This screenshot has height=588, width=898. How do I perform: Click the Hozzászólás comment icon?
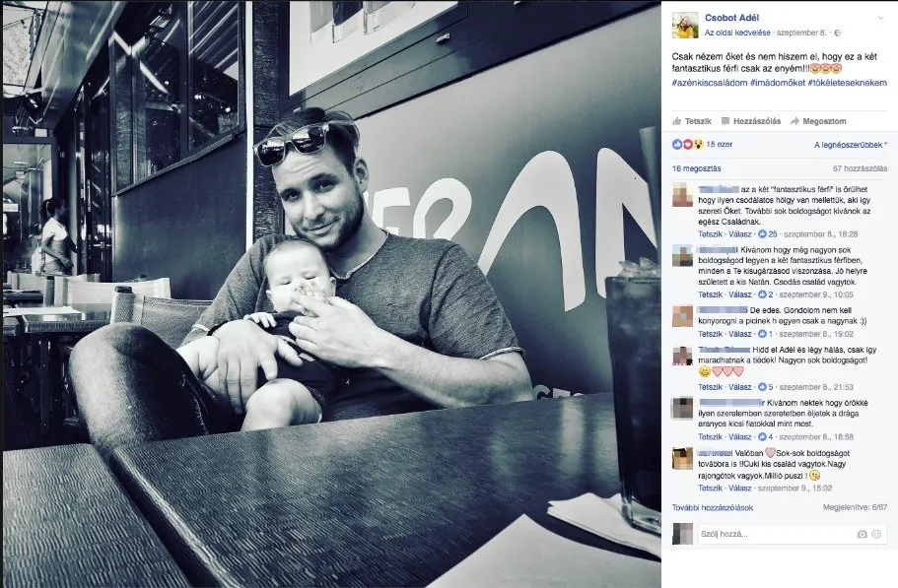(725, 121)
